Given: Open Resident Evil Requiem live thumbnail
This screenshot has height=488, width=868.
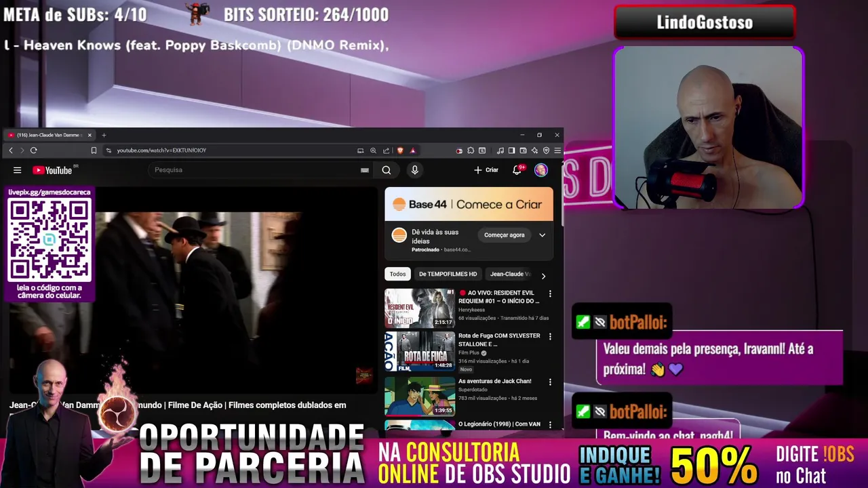Looking at the screenshot, I should click(420, 308).
